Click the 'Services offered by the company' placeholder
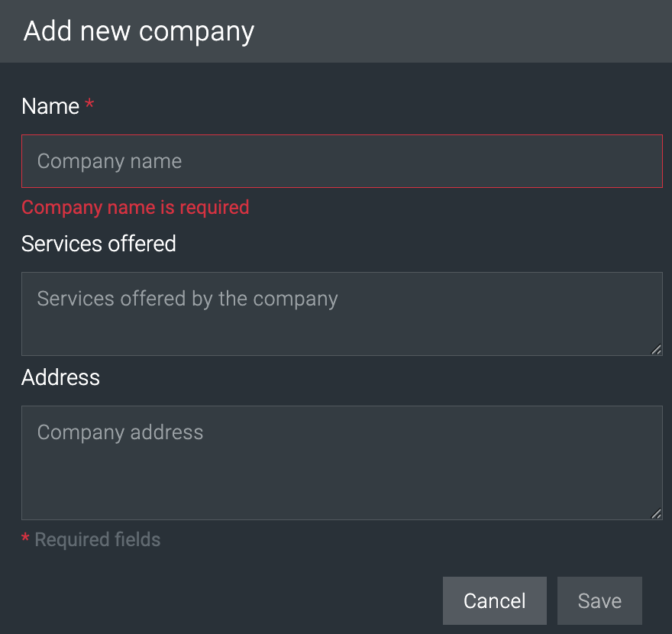Image resolution: width=672 pixels, height=634 pixels. (187, 298)
